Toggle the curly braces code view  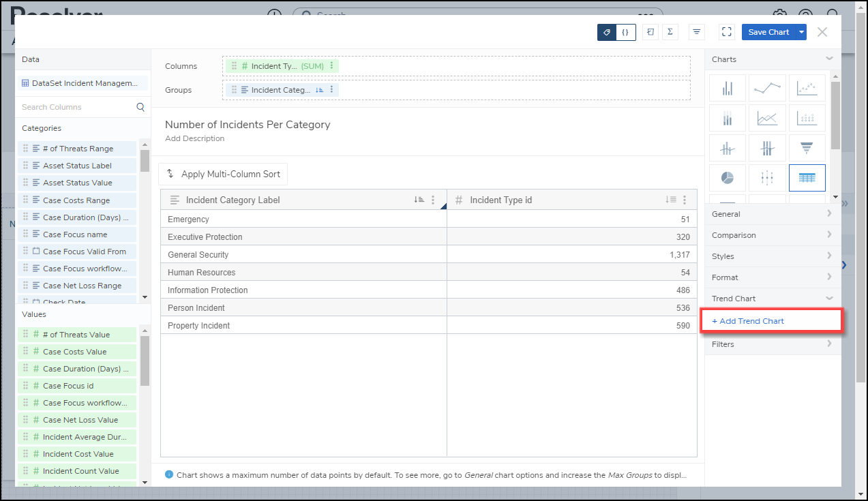625,32
